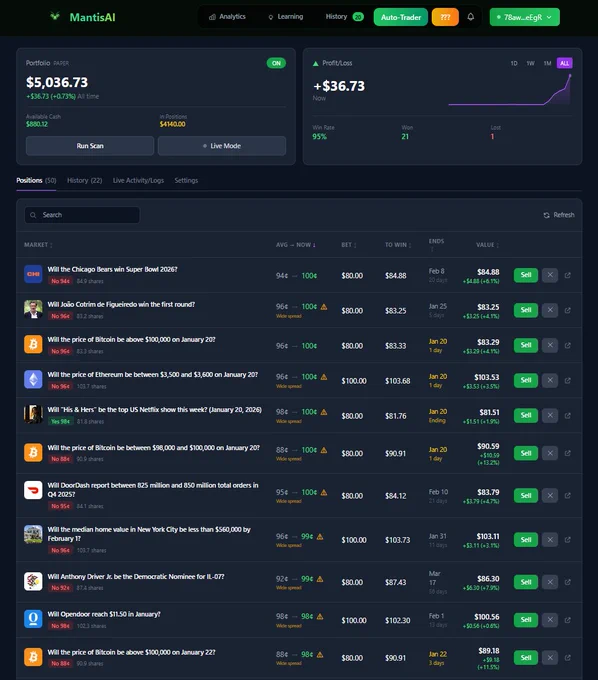Screen dimensions: 598x680
Task: Open external link for João Cotrim market
Action: pos(567,310)
